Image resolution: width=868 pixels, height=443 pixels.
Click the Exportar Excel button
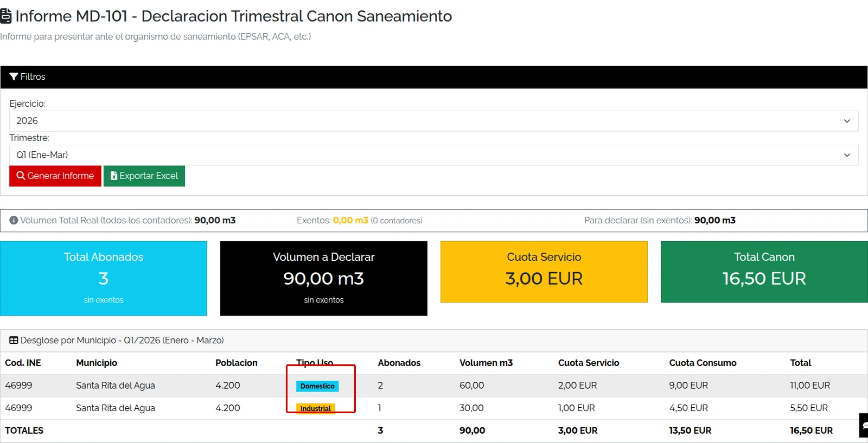coord(144,176)
